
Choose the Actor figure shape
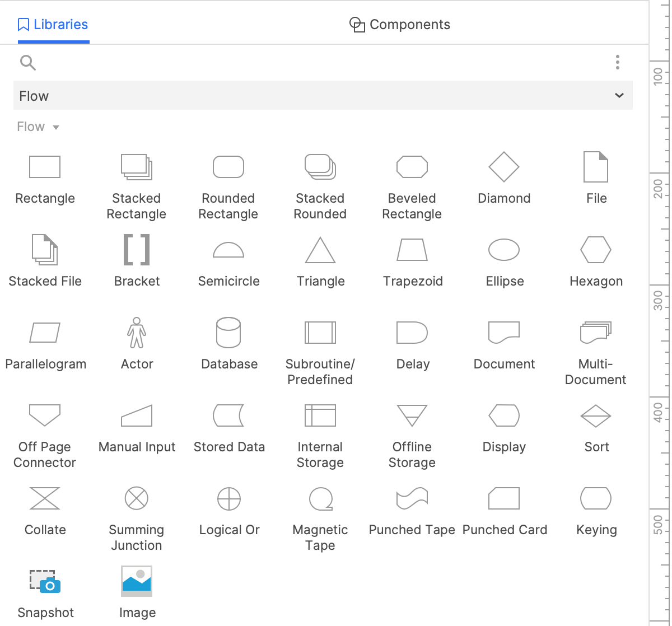pyautogui.click(x=137, y=333)
